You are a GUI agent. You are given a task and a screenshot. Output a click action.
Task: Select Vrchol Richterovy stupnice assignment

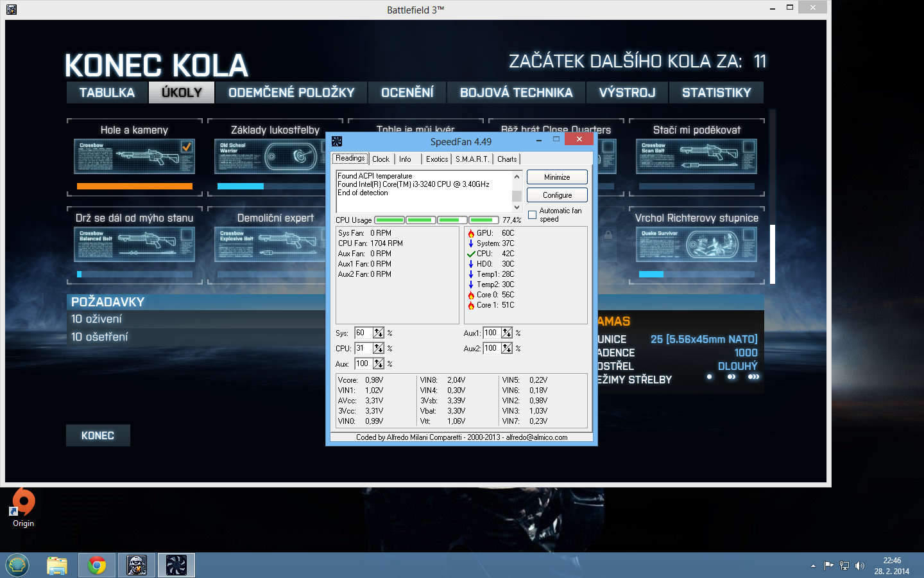tap(696, 245)
